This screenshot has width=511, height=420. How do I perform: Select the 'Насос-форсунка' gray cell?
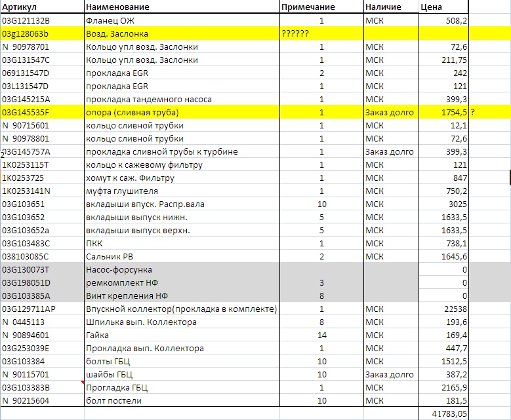181,269
